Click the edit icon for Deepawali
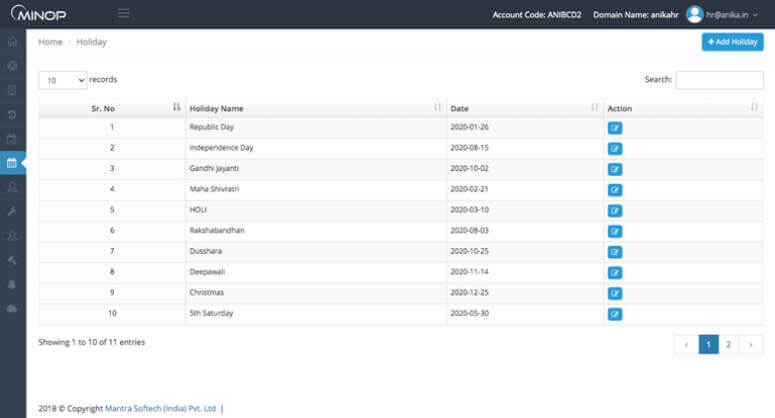The width and height of the screenshot is (775, 418). pyautogui.click(x=614, y=272)
